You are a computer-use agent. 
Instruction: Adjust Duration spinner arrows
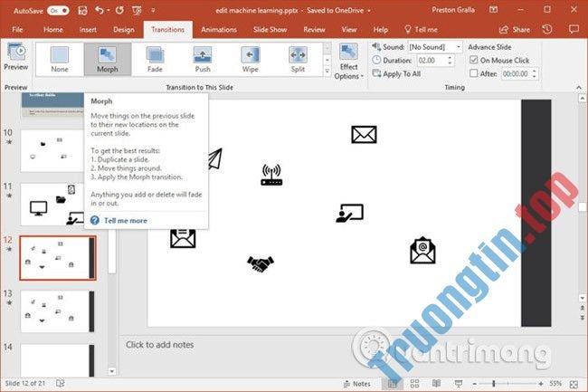450,61
